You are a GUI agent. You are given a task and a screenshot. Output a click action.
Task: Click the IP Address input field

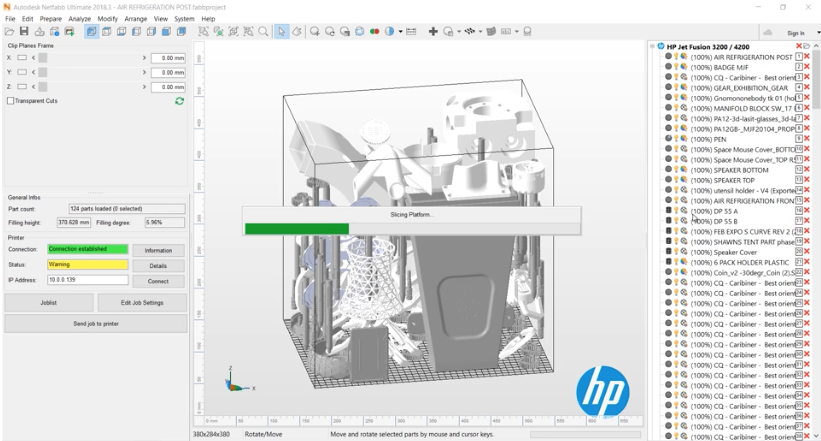pos(87,280)
